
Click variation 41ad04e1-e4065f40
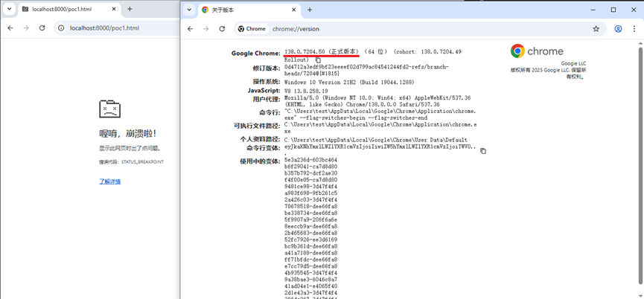pos(310,286)
